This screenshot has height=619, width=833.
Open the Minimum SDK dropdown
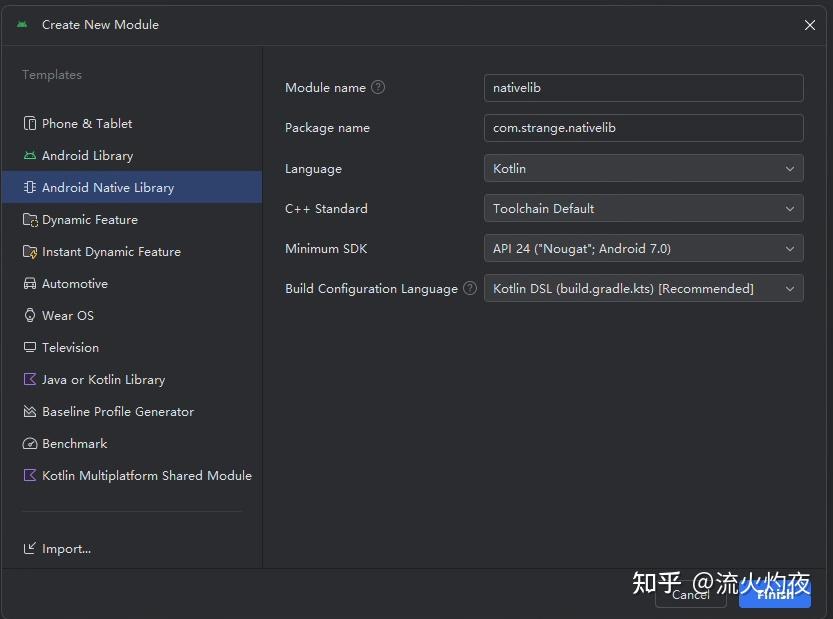click(643, 248)
